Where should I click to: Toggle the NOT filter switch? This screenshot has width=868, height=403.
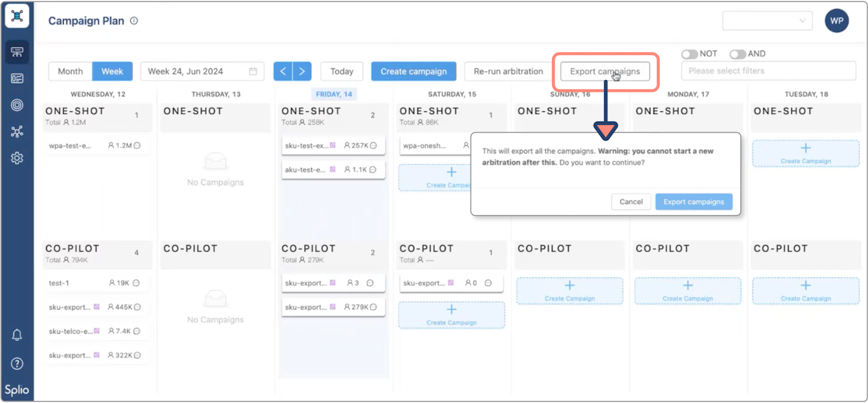coord(690,54)
